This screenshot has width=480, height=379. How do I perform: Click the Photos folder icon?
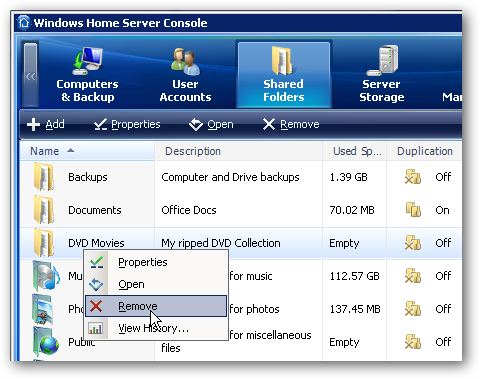coord(42,309)
